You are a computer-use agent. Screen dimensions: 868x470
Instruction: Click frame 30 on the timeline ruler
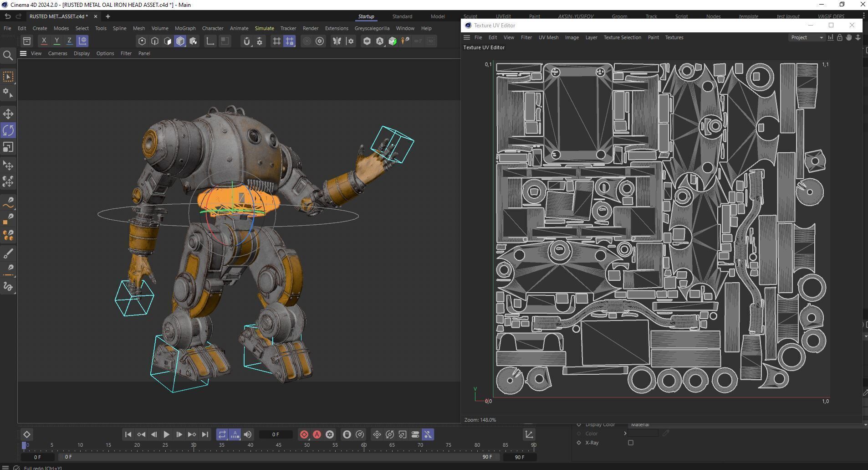click(x=194, y=445)
